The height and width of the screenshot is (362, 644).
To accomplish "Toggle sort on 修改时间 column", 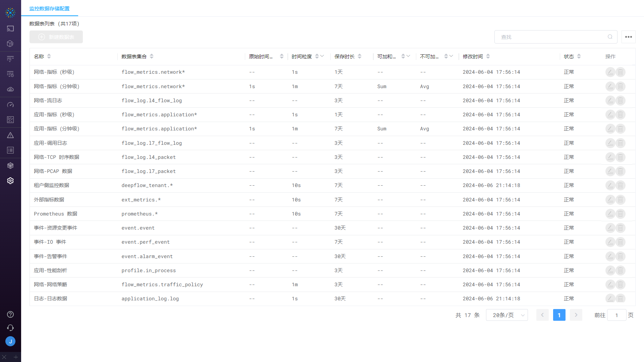I will (488, 56).
